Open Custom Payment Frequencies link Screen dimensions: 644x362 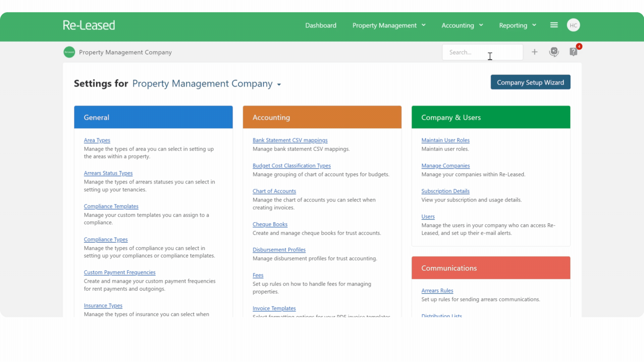120,272
